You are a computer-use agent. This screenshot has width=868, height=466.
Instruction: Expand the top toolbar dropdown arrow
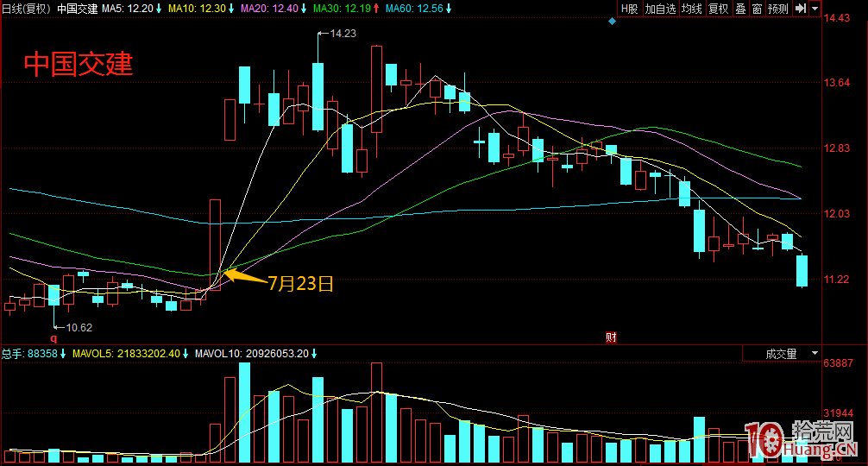coord(815,9)
